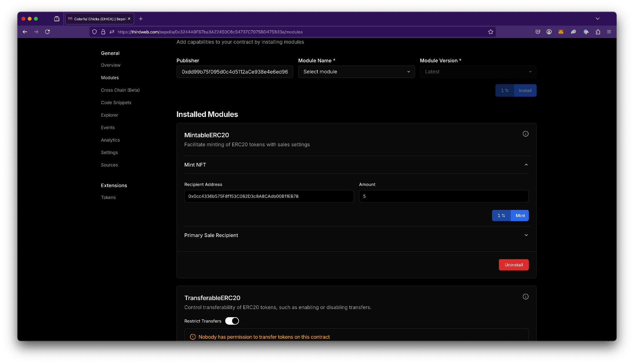Open the extensions puzzle icon

pos(597,32)
